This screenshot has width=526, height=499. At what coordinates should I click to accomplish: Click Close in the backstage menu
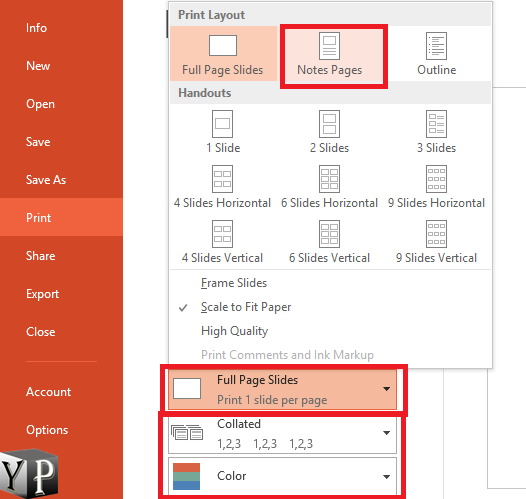tap(61, 332)
